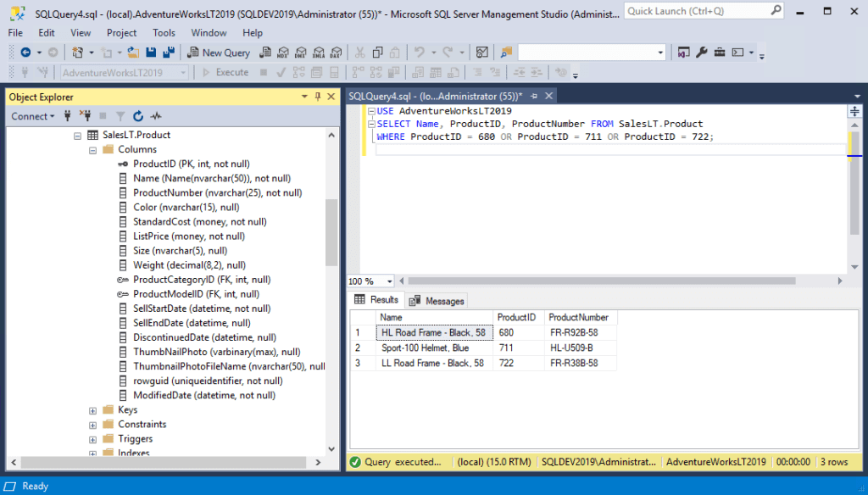This screenshot has height=495, width=868.
Task: Save the query with the single-disk icon
Action: tap(151, 52)
